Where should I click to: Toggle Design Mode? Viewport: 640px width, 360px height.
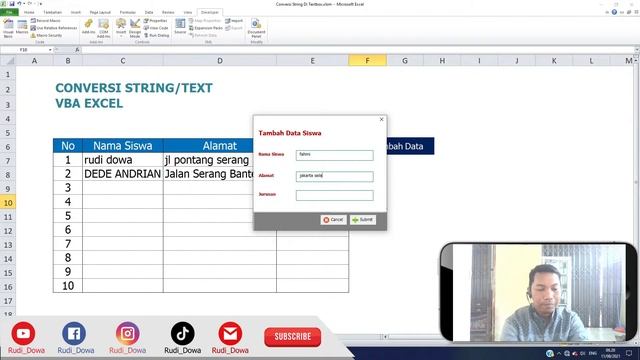(x=135, y=28)
